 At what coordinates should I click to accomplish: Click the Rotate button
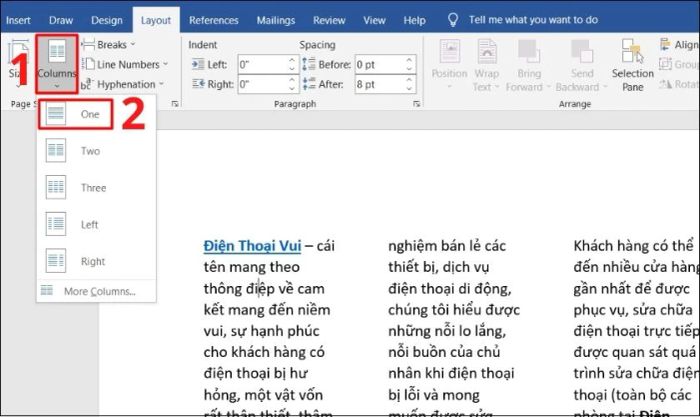[679, 84]
